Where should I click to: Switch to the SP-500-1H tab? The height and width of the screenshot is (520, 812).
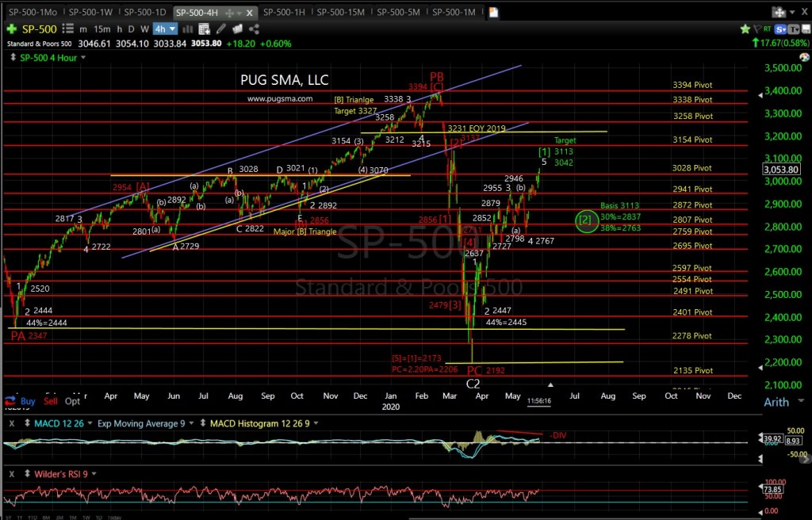284,12
